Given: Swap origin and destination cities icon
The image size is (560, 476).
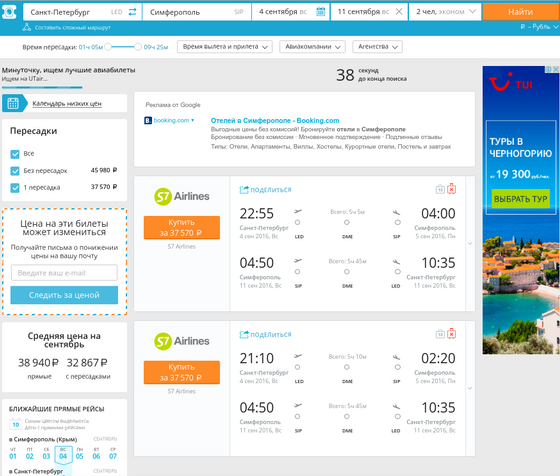Looking at the screenshot, I should 132,12.
